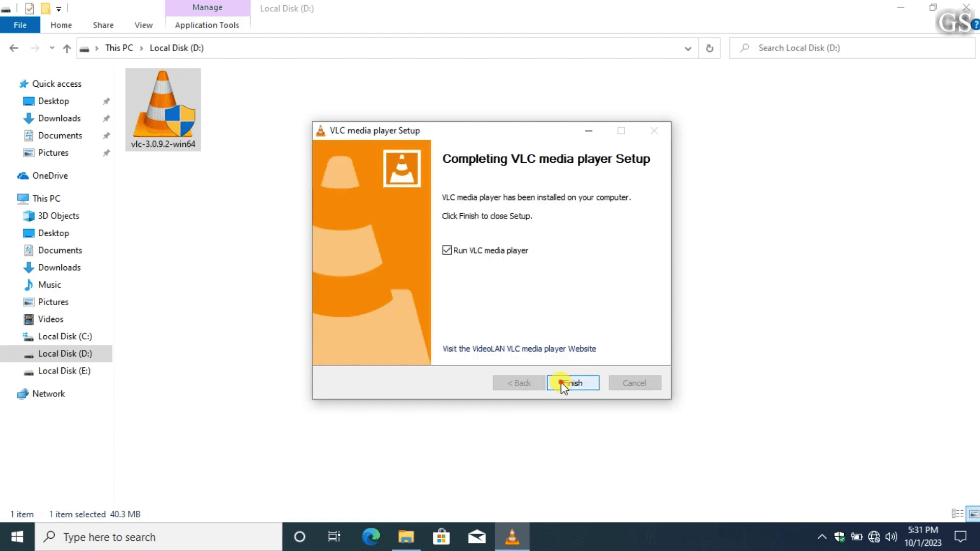Uncheck Run VLC media player checkbox
Viewport: 980px width, 551px height.
point(447,250)
